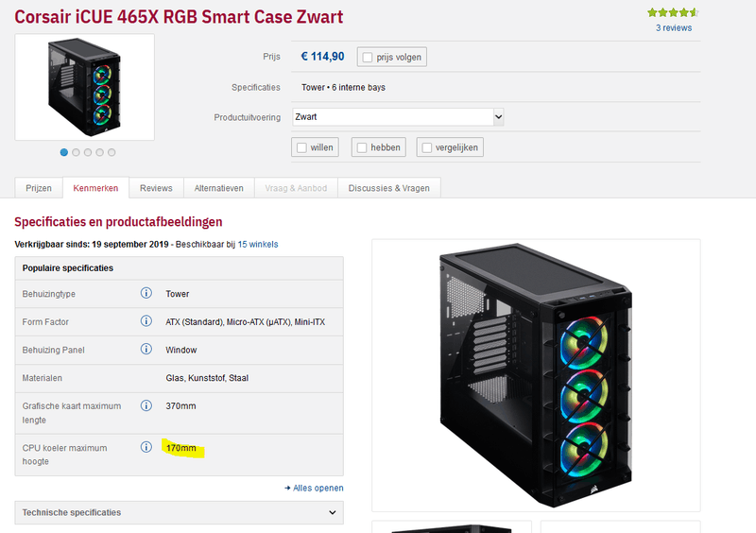Click 'ATX (Standard), Micro-ATX (µATX), Mini-ITX' value
Viewport: 756px width, 533px height.
[x=246, y=321]
